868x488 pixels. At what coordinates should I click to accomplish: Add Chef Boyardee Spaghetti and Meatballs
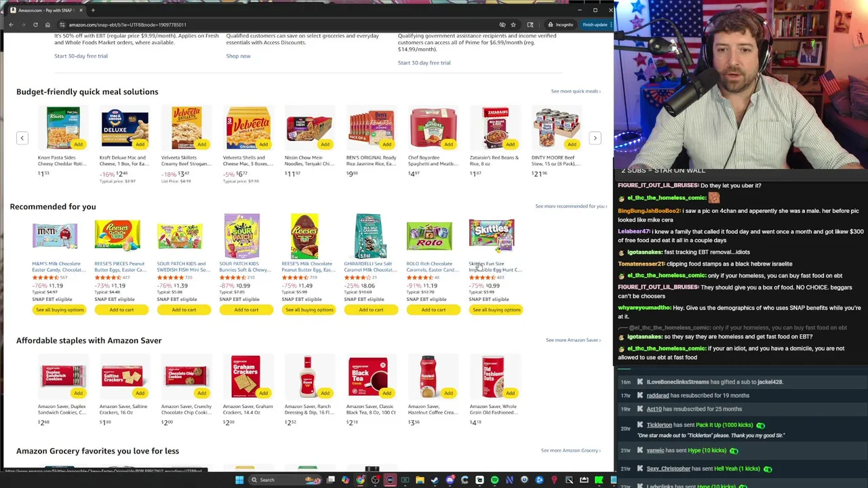click(449, 144)
